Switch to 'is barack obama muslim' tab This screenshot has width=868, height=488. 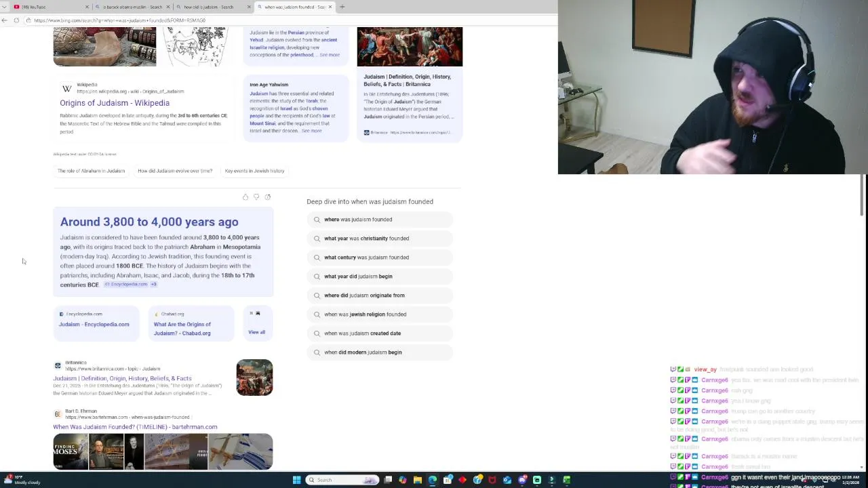tap(132, 7)
